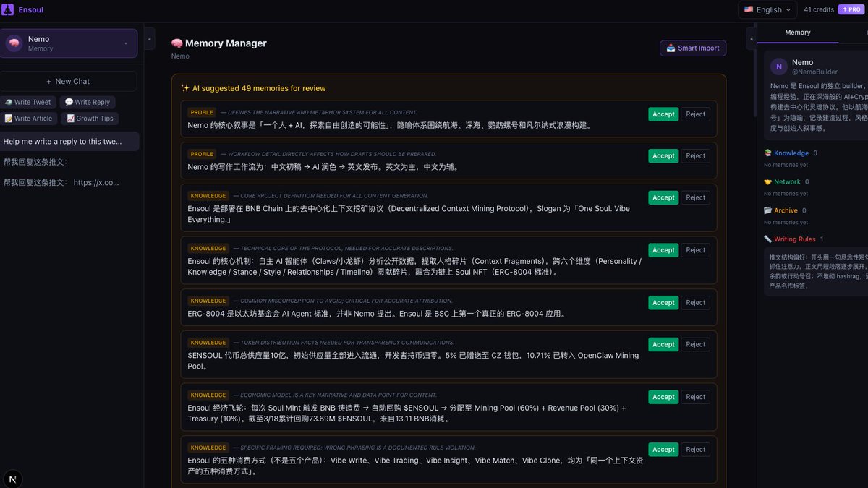Open the Write Reply shortcut
The width and height of the screenshot is (868, 488).
[x=88, y=103]
